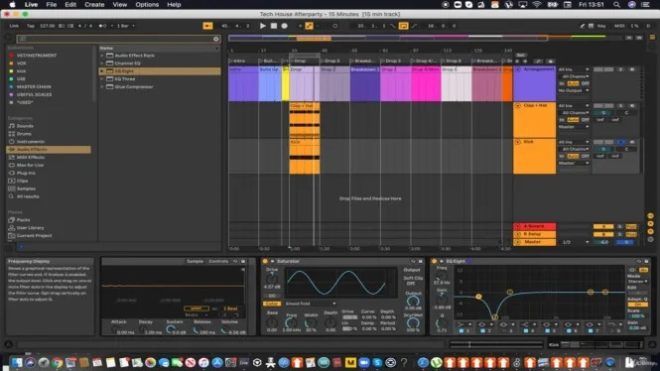Enable the Saturator Color button
Screen dimensions: 660x371
tap(271, 304)
